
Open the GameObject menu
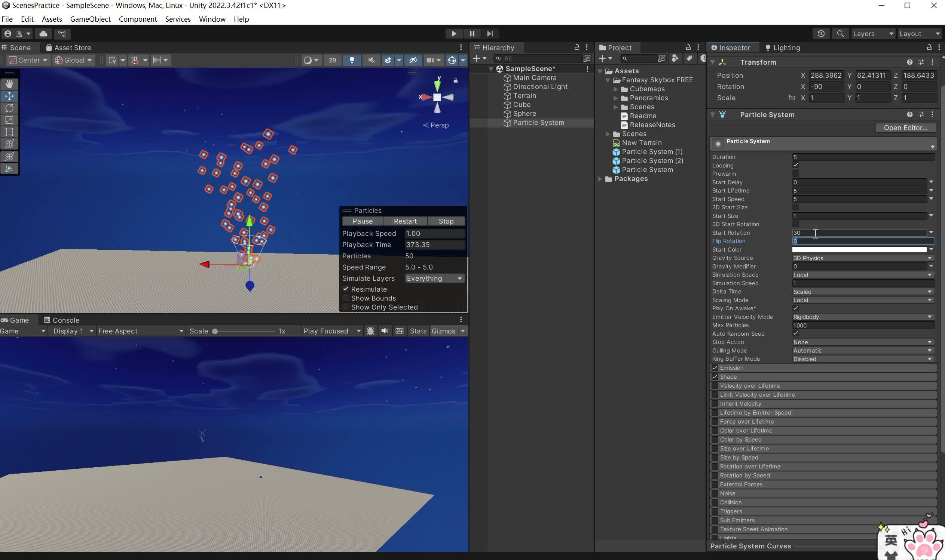[x=90, y=19]
